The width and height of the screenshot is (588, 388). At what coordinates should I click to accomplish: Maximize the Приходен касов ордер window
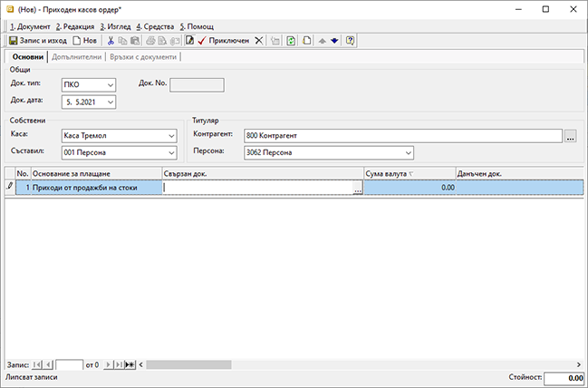(x=546, y=9)
